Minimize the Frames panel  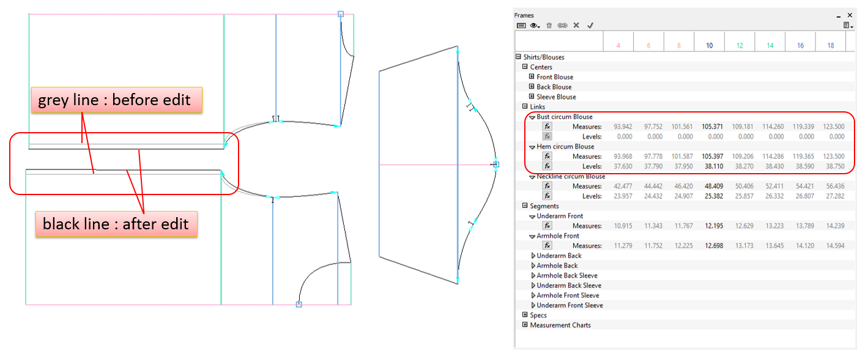coord(838,15)
